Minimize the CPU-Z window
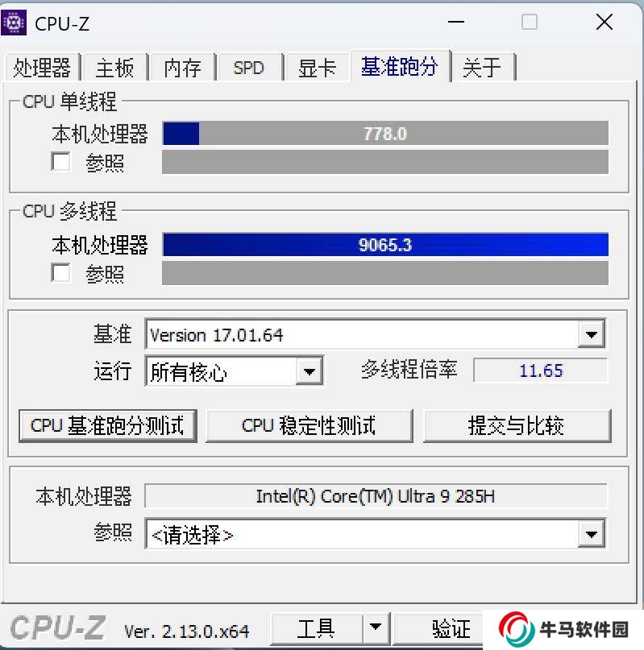 tap(456, 22)
